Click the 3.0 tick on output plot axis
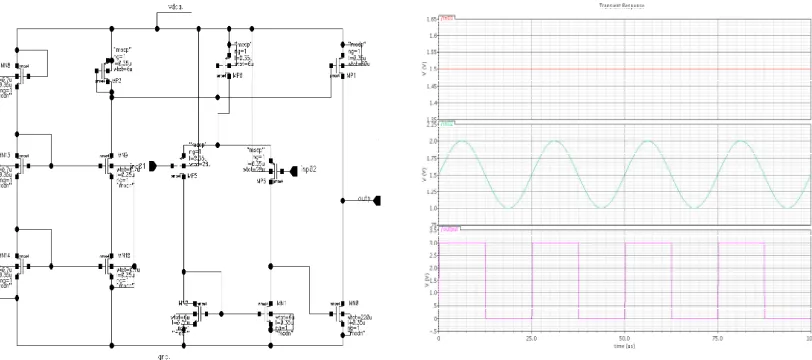 tap(433, 243)
